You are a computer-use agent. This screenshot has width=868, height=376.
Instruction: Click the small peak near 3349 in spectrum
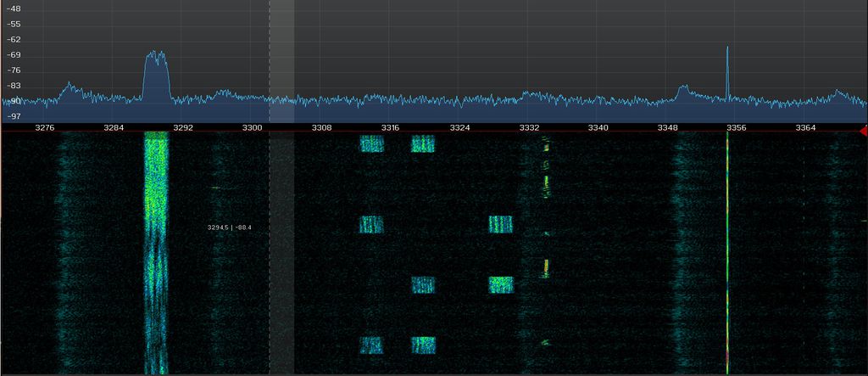(x=683, y=87)
